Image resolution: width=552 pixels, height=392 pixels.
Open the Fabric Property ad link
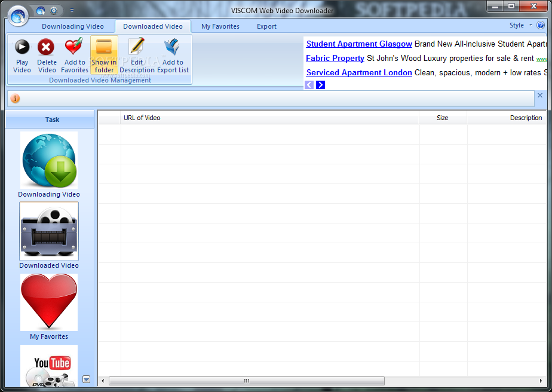(x=335, y=58)
